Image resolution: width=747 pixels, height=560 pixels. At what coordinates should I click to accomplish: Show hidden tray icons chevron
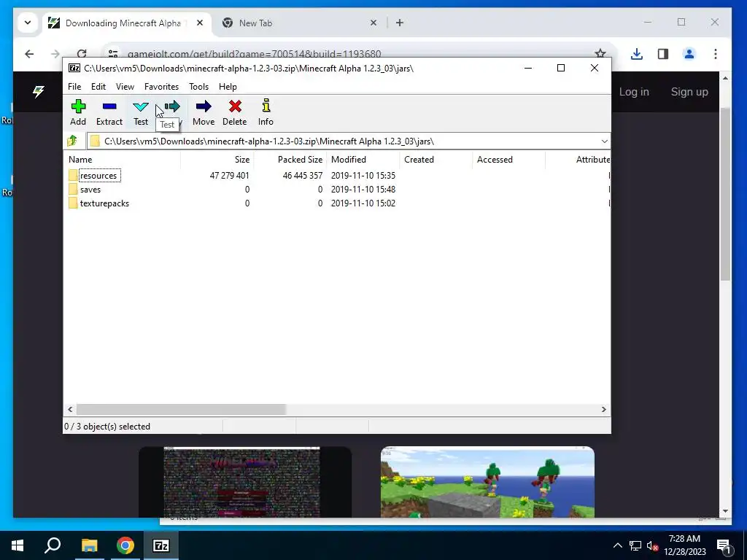coord(617,545)
